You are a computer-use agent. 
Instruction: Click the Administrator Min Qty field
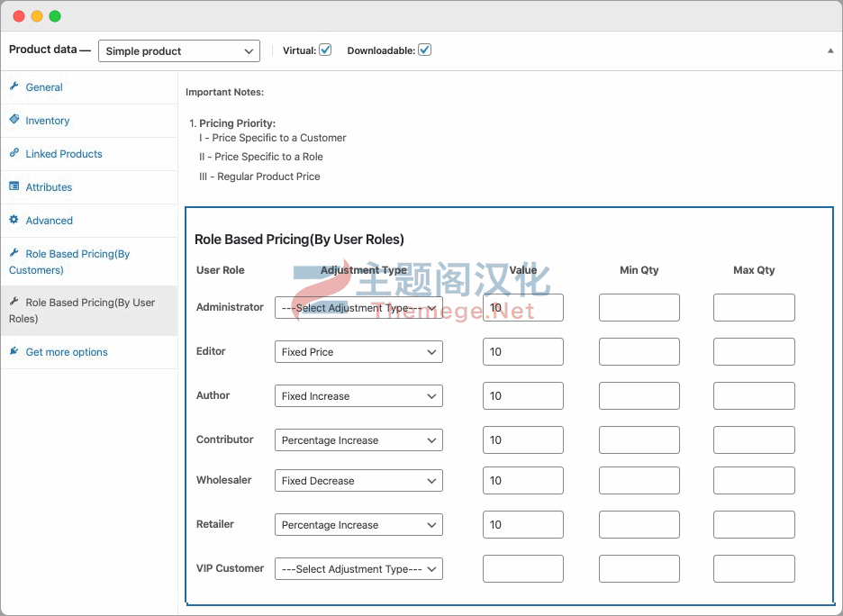(639, 307)
